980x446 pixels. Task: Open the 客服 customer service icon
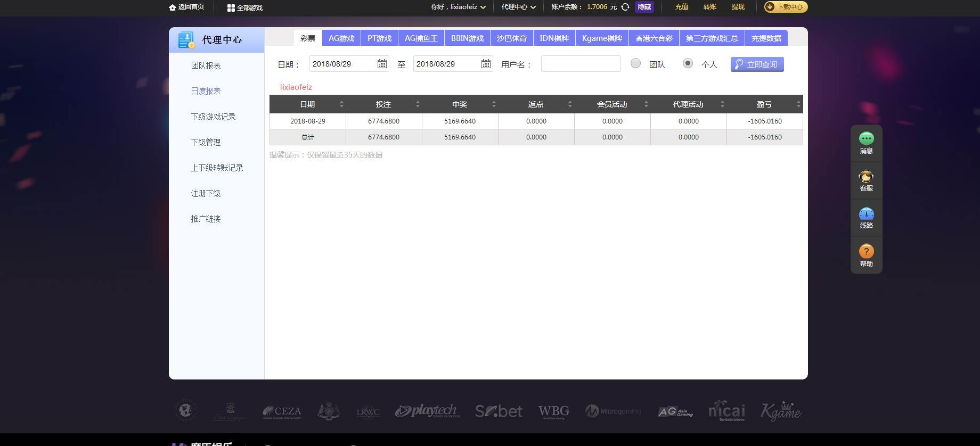(867, 176)
